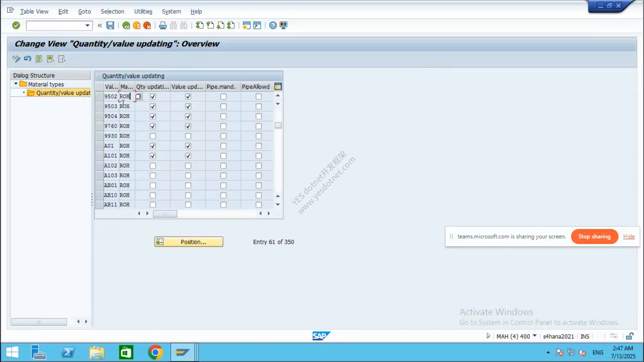Launch Chrome from the taskbar

(155, 352)
